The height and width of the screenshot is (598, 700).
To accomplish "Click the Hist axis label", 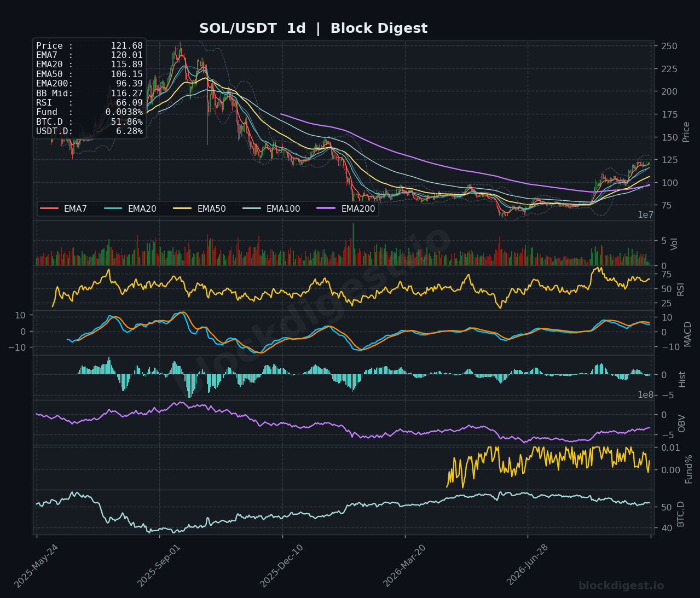I will pos(682,379).
